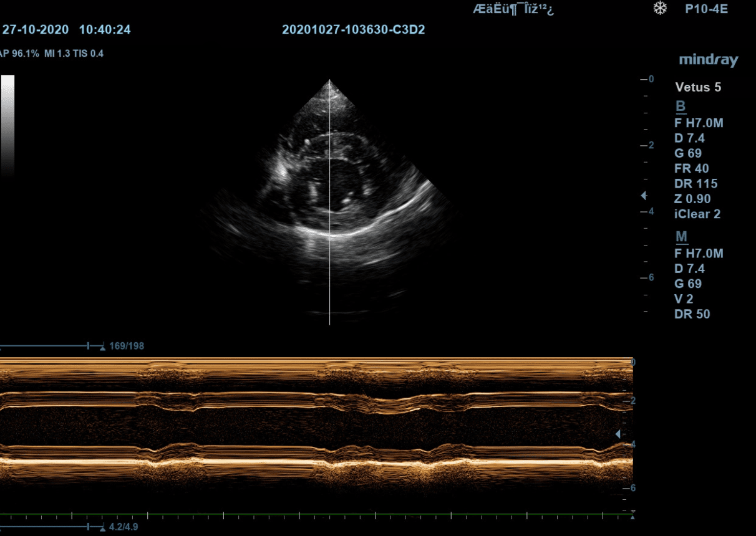756x536 pixels.
Task: Switch to the B mode parameter header
Action: coord(680,107)
